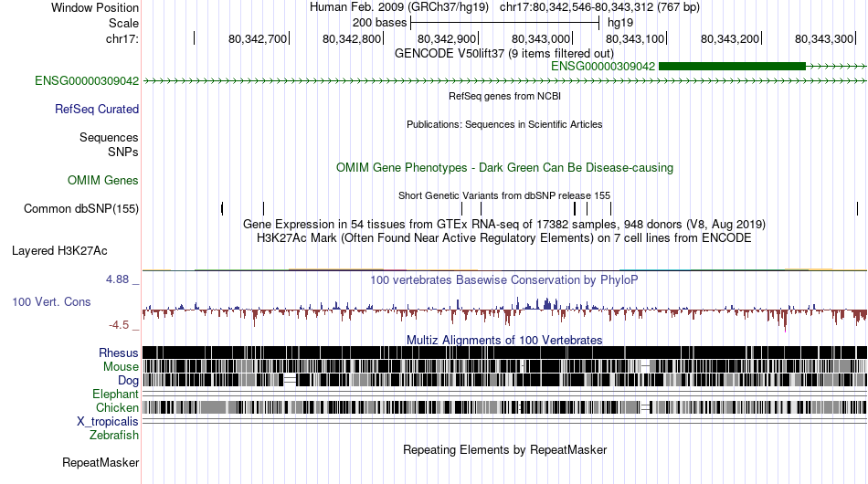
Task: Click the thick green ENSG00000309042 exon block
Action: [x=732, y=67]
